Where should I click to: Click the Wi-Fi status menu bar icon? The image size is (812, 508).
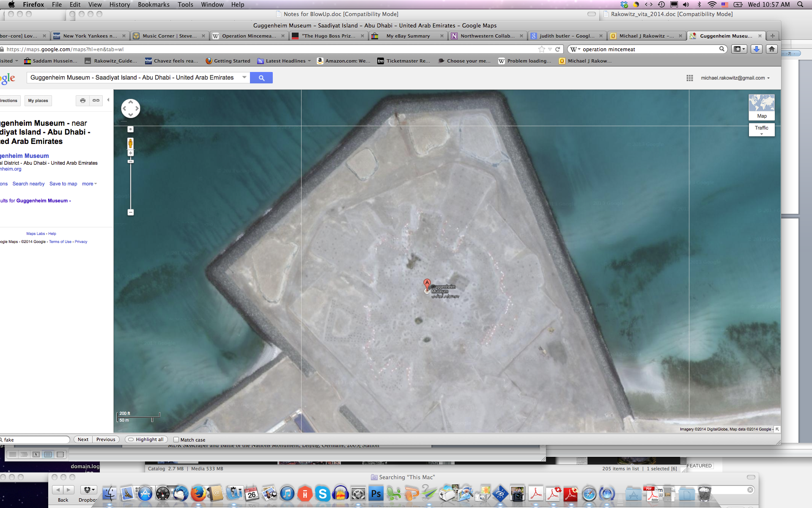tap(712, 4)
